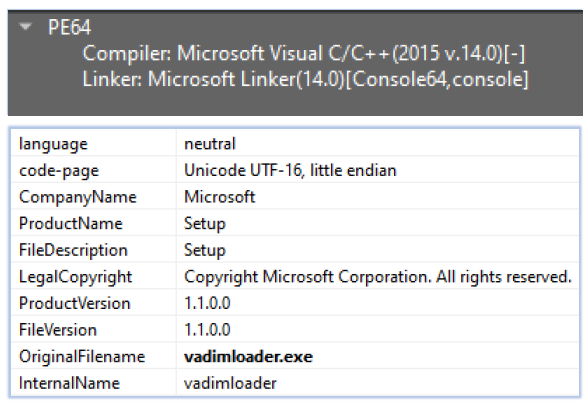The width and height of the screenshot is (586, 403).
Task: Select the Unicode UTF-16 little endian value
Action: [x=290, y=170]
